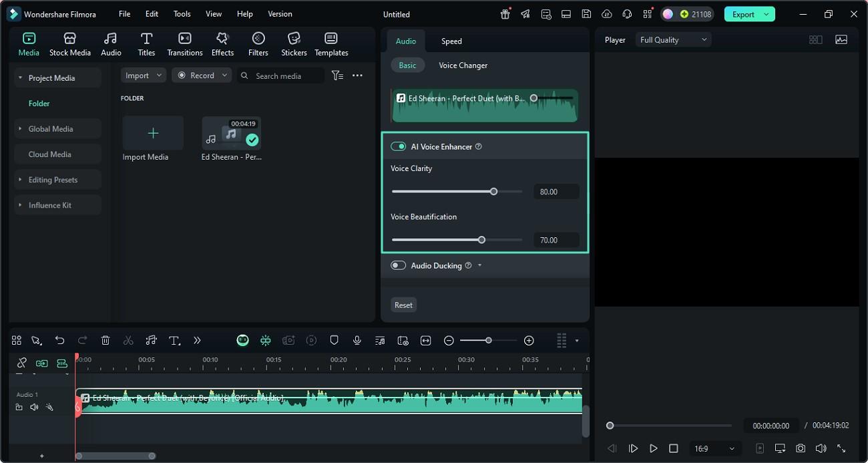This screenshot has height=463, width=868.
Task: Open the Import dropdown
Action: [144, 75]
